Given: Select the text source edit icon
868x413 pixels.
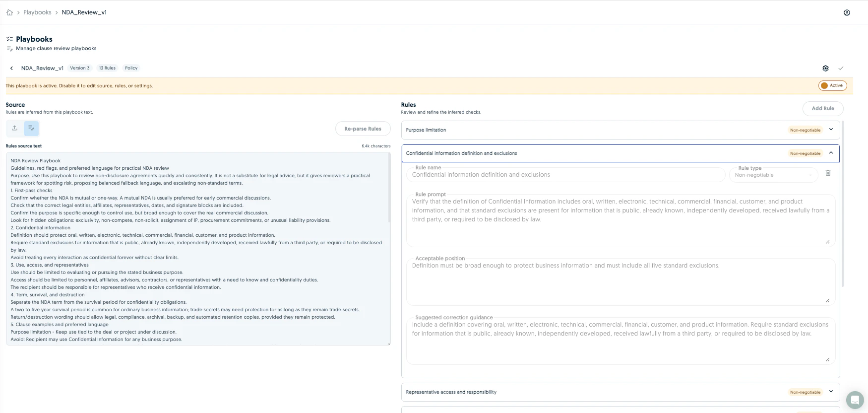Looking at the screenshot, I should coord(31,128).
